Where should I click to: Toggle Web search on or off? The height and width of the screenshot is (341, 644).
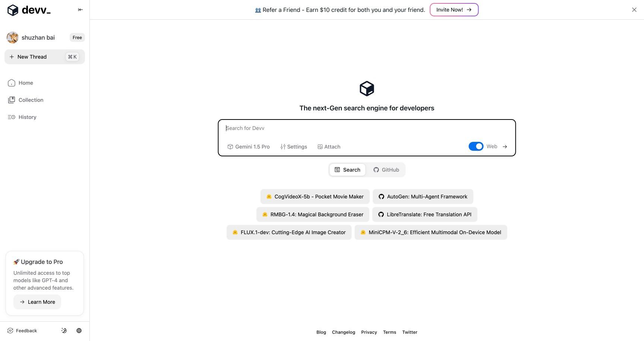(x=476, y=146)
